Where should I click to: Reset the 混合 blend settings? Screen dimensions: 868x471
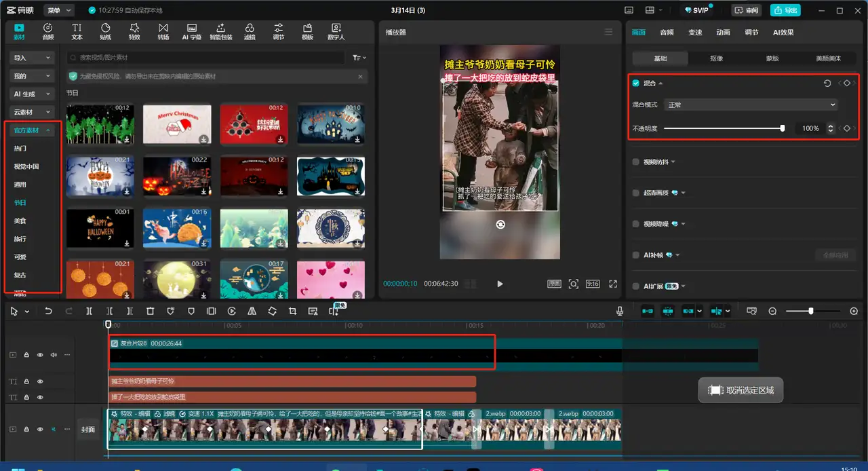[827, 83]
